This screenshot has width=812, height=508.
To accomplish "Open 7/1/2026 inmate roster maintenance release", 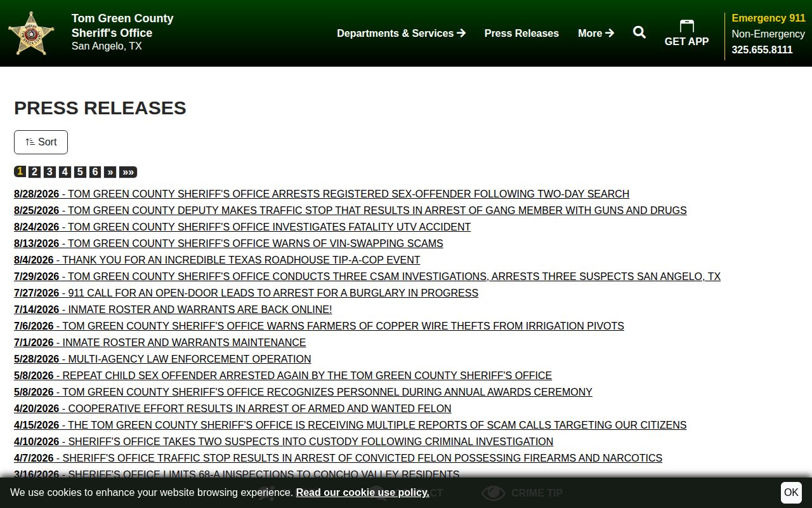I will pos(160,342).
